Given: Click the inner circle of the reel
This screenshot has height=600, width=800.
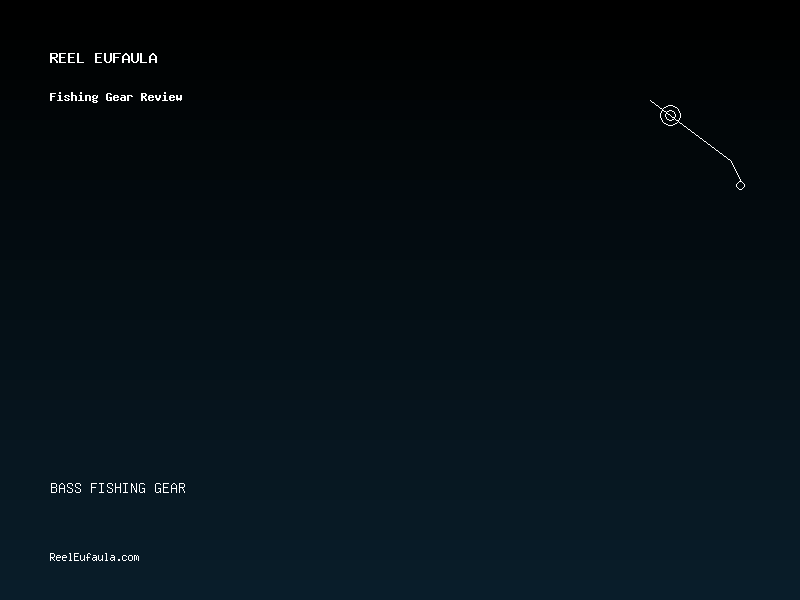Looking at the screenshot, I should click(x=670, y=116).
